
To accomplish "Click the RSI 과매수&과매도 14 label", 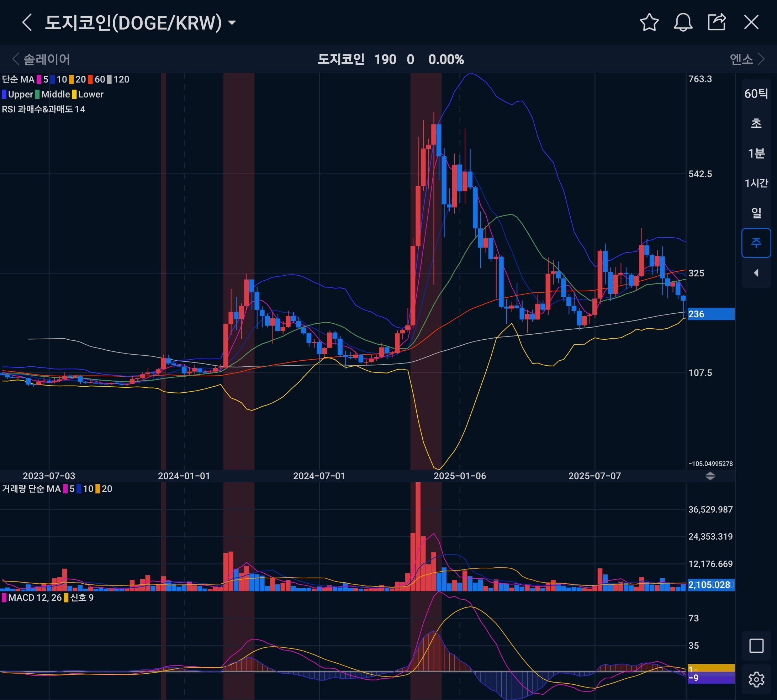I will tap(43, 109).
